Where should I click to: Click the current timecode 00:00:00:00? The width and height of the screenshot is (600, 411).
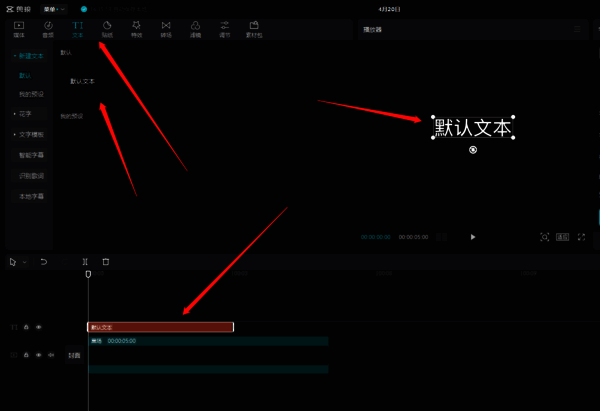(x=376, y=237)
